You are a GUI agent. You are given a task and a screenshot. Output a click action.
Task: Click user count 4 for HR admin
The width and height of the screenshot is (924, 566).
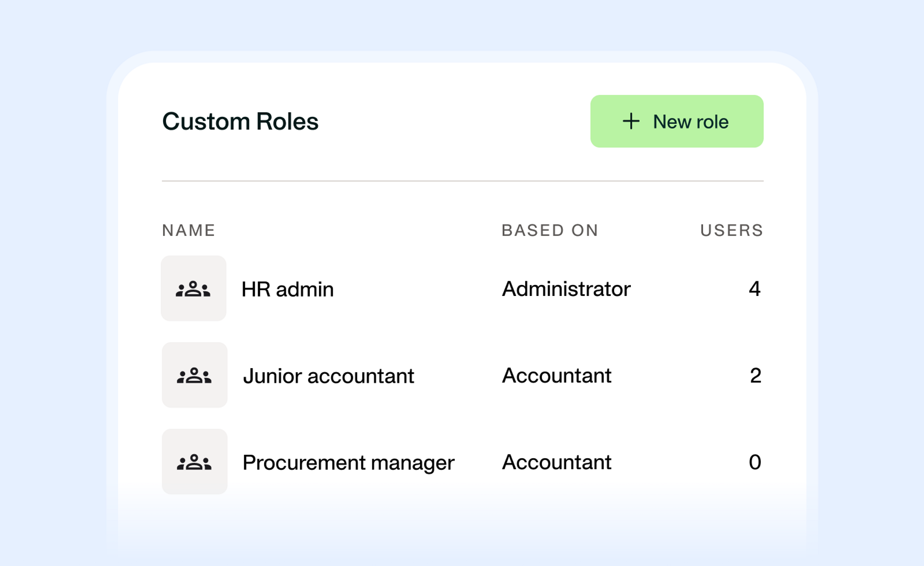[755, 289]
